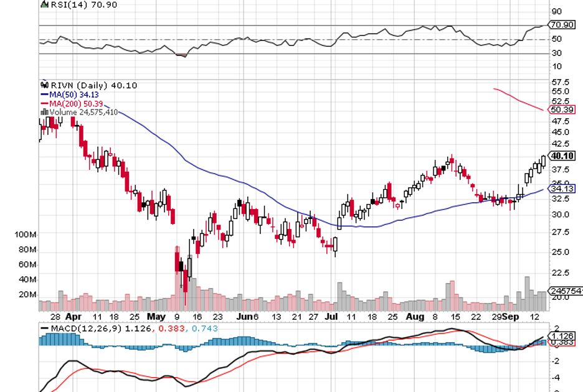This screenshot has height=392, width=583.
Task: Select the Aug label on date axis
Action: click(414, 316)
